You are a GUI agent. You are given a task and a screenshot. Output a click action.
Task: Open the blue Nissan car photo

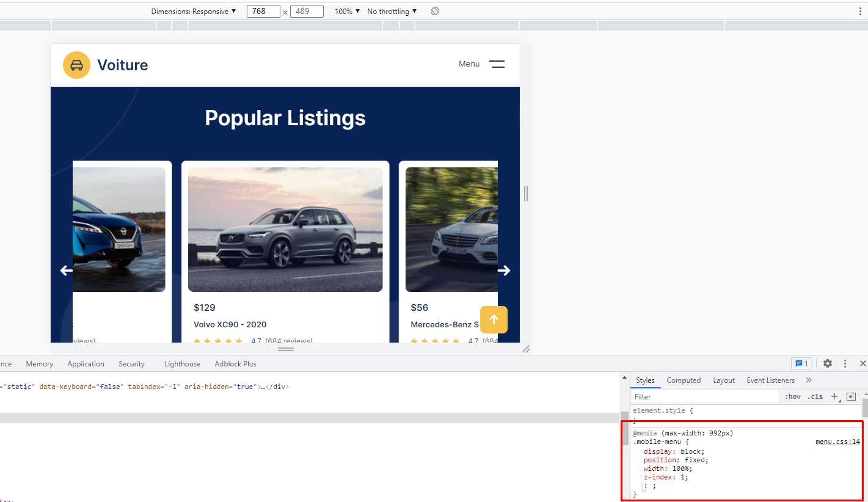tap(119, 230)
